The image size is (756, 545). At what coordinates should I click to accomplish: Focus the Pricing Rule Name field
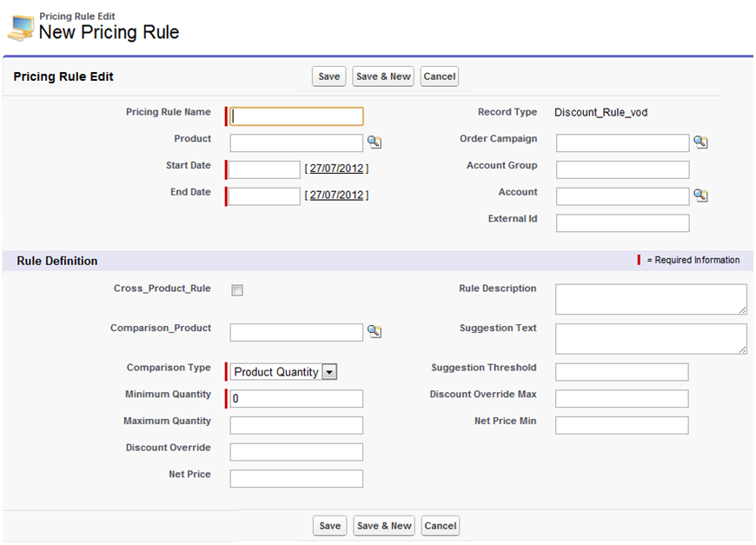pyautogui.click(x=296, y=116)
